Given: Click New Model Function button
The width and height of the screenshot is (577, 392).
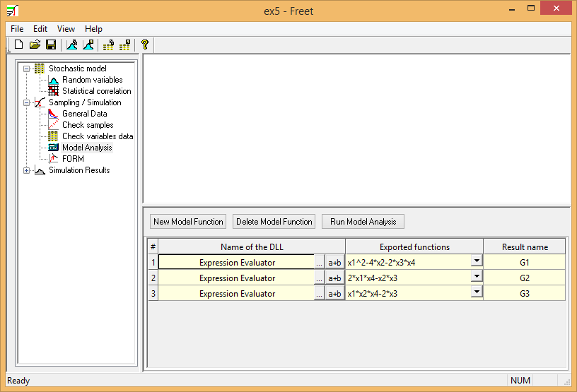Looking at the screenshot, I should pyautogui.click(x=188, y=222).
